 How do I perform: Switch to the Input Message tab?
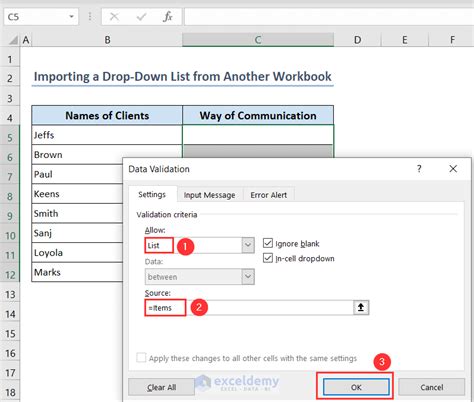point(209,195)
